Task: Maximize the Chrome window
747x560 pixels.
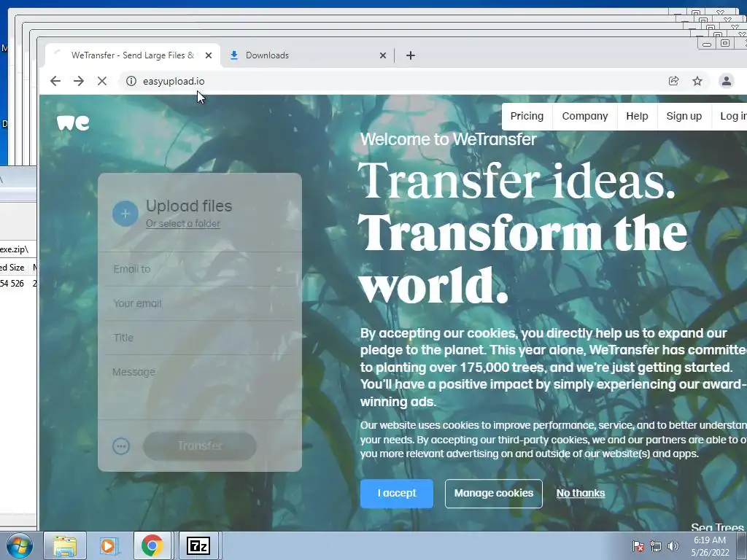Action: (x=725, y=43)
